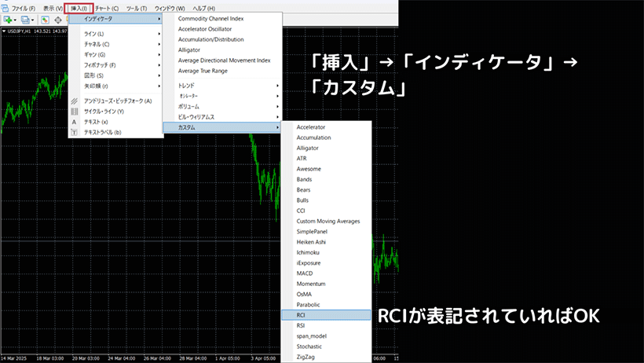Select Commodity Channel Index indicator
Viewport: 644px width, 363px height.
click(x=222, y=19)
